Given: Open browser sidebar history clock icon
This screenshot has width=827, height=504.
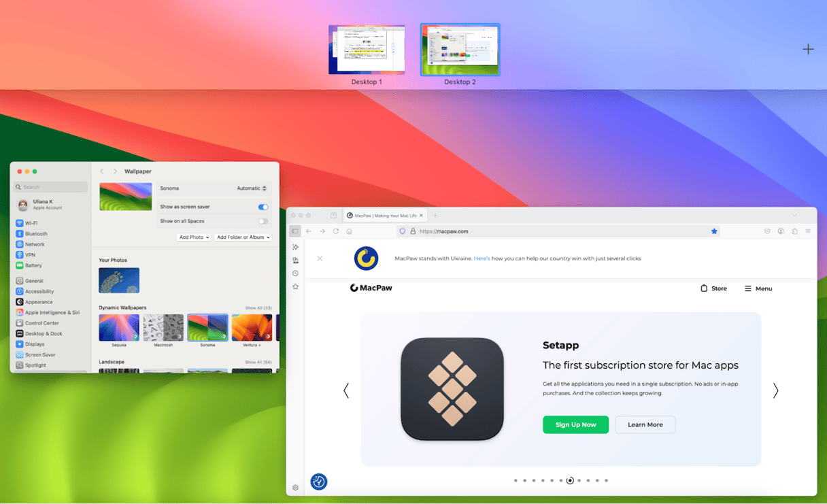Looking at the screenshot, I should [x=295, y=273].
